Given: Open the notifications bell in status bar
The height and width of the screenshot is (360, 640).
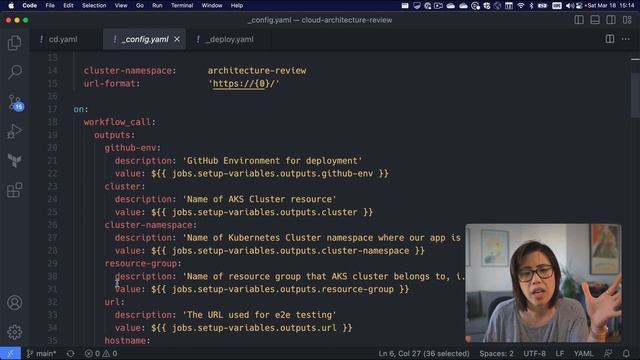Looking at the screenshot, I should (626, 353).
